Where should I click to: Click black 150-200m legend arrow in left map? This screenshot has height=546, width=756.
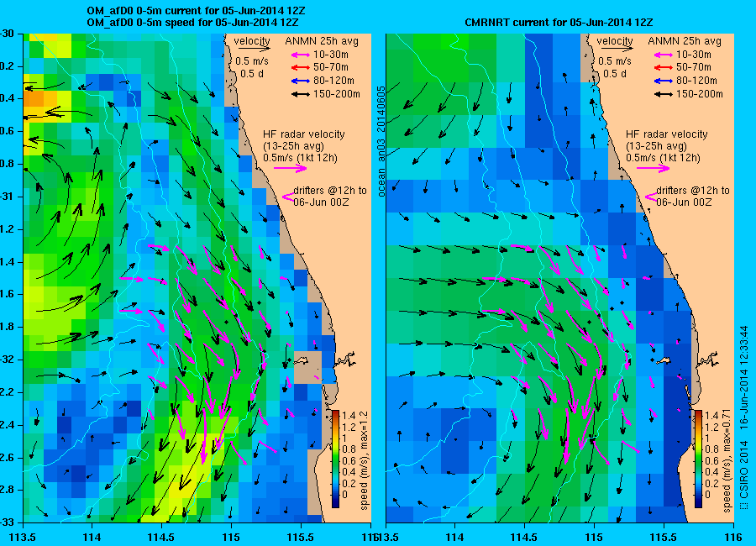pyautogui.click(x=300, y=94)
